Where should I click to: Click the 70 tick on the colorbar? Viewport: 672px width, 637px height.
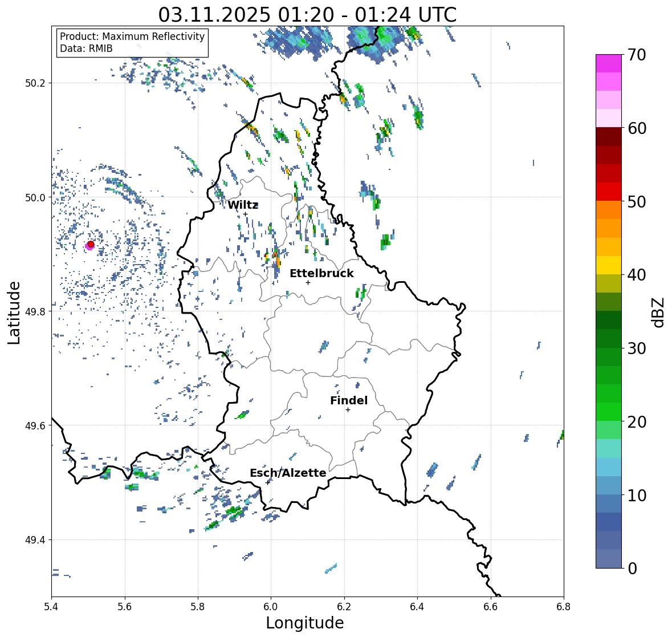637,55
